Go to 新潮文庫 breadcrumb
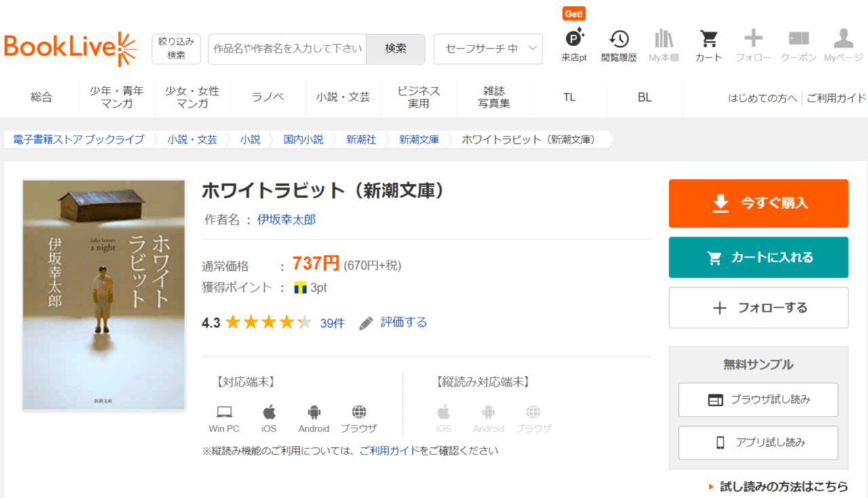Viewport: 868px width, 498px height. [x=418, y=139]
